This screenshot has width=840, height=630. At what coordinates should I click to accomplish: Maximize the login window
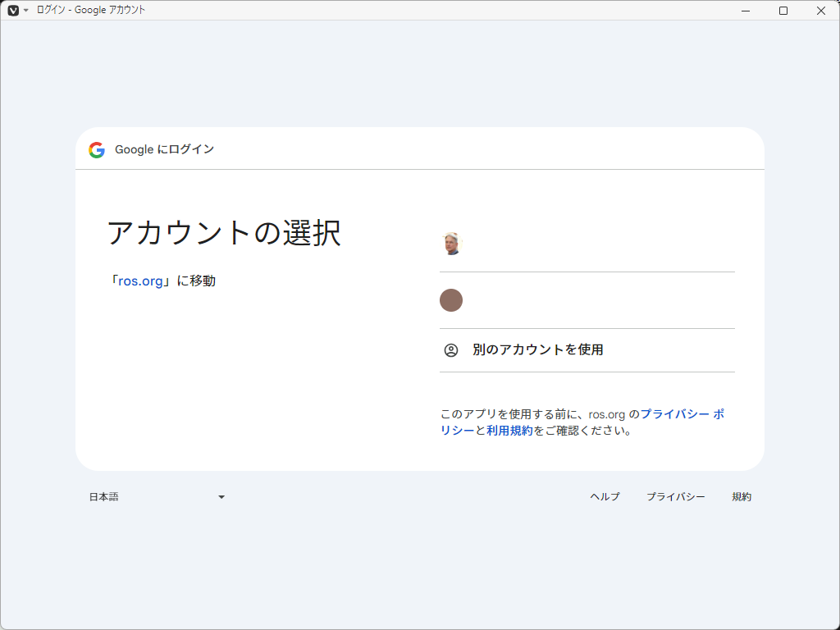[x=783, y=11]
